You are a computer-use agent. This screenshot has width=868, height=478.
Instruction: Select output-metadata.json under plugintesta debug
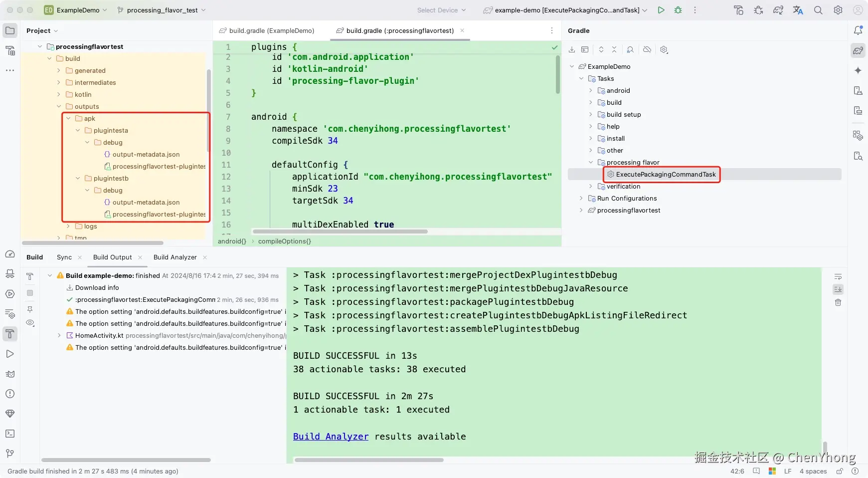click(146, 154)
